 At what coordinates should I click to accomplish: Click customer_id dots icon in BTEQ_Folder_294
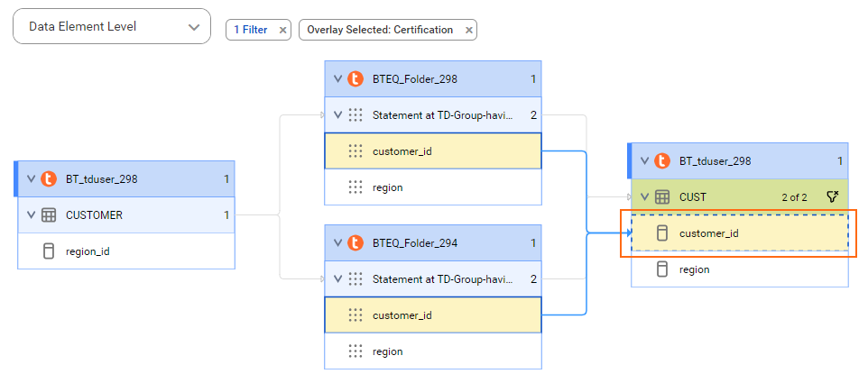point(356,315)
